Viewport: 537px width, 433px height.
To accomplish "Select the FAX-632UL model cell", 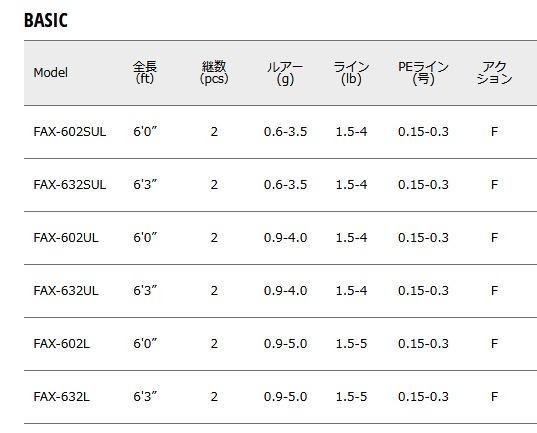I will click(x=66, y=291).
